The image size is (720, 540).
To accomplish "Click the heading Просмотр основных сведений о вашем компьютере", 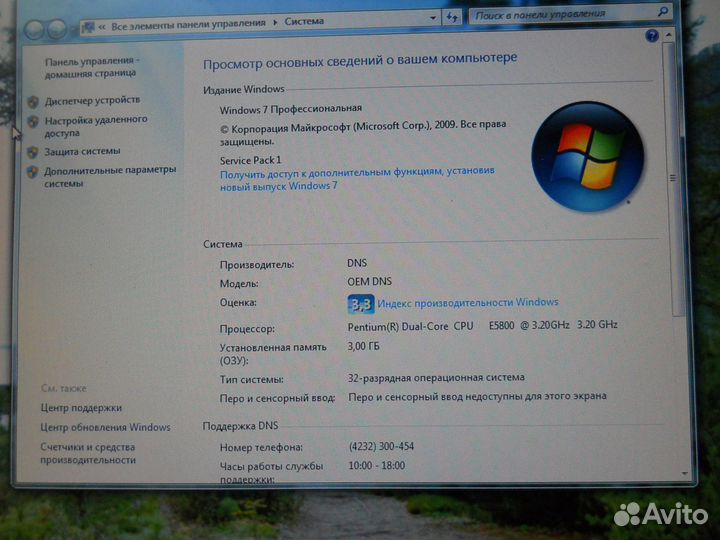I will coord(360,61).
